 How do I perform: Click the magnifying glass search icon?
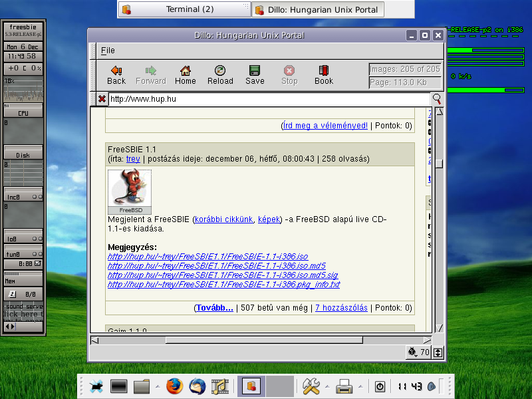point(437,98)
